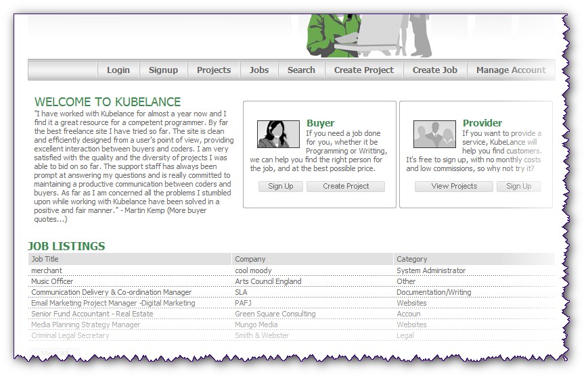Open Manage Account in the navigation bar
Viewport: 588px width, 380px height.
[511, 70]
